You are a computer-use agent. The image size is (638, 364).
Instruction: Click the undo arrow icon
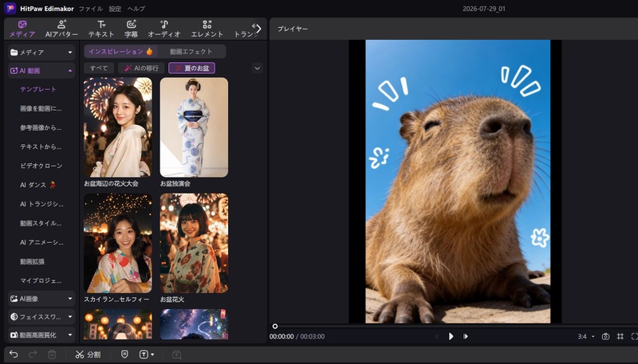click(14, 354)
